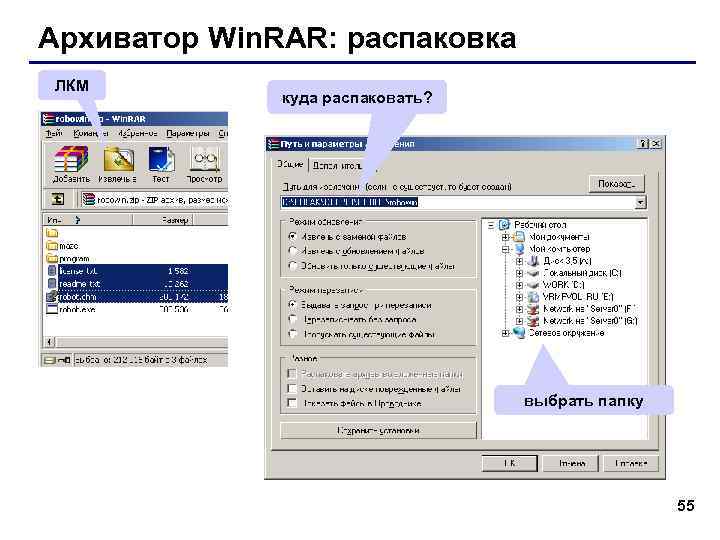Select the WORK (D:) drive icon

[x=533, y=285]
